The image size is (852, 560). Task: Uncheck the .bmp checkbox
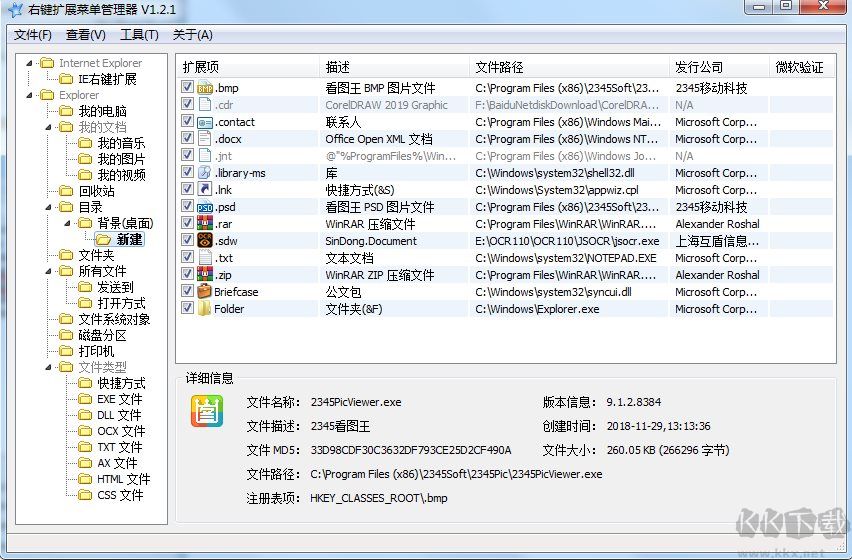(187, 87)
